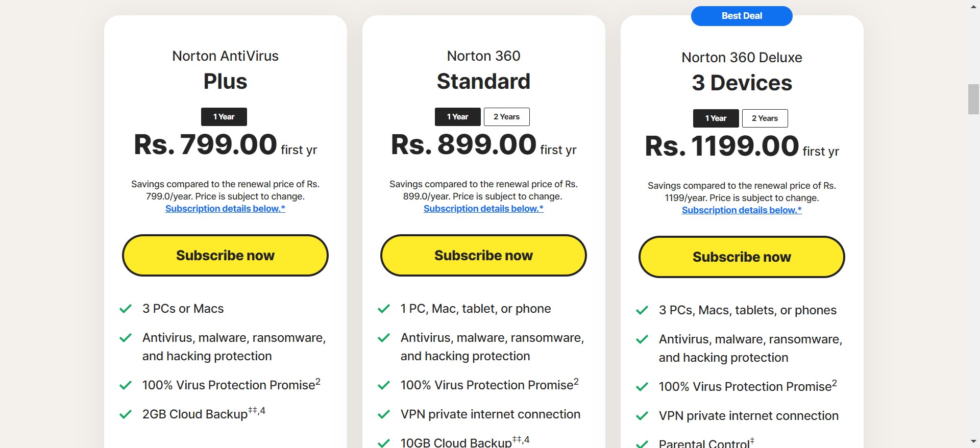The image size is (980, 448).
Task: Click the page vertical scrollbar thumb
Action: [x=973, y=99]
